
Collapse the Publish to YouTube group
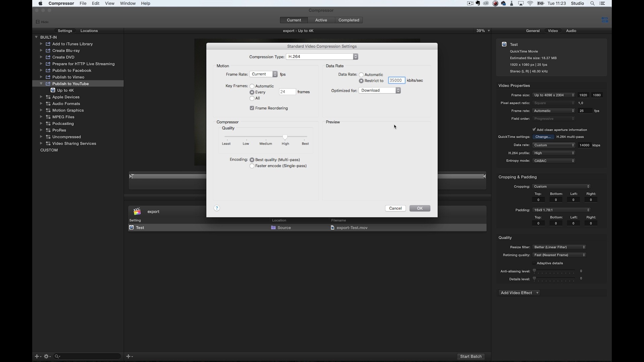[41, 83]
